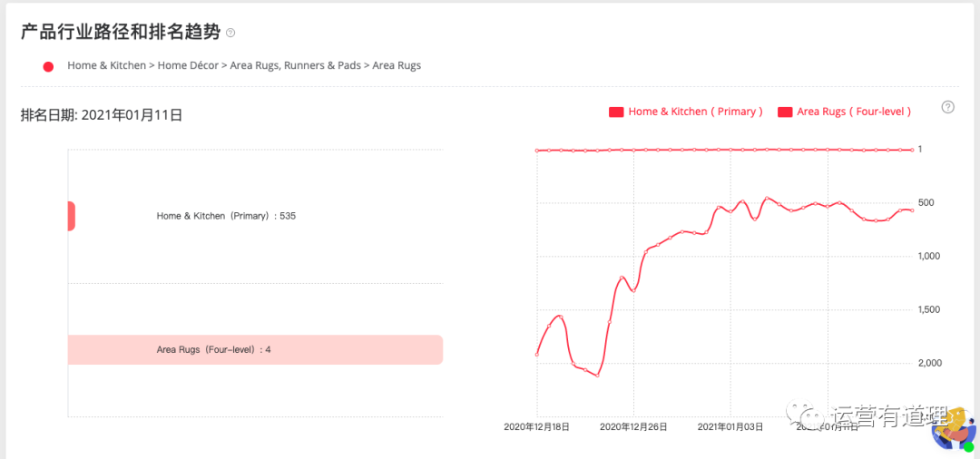Image resolution: width=980 pixels, height=459 pixels.
Task: Click the red swatch for Area Rugs legend
Action: click(785, 112)
